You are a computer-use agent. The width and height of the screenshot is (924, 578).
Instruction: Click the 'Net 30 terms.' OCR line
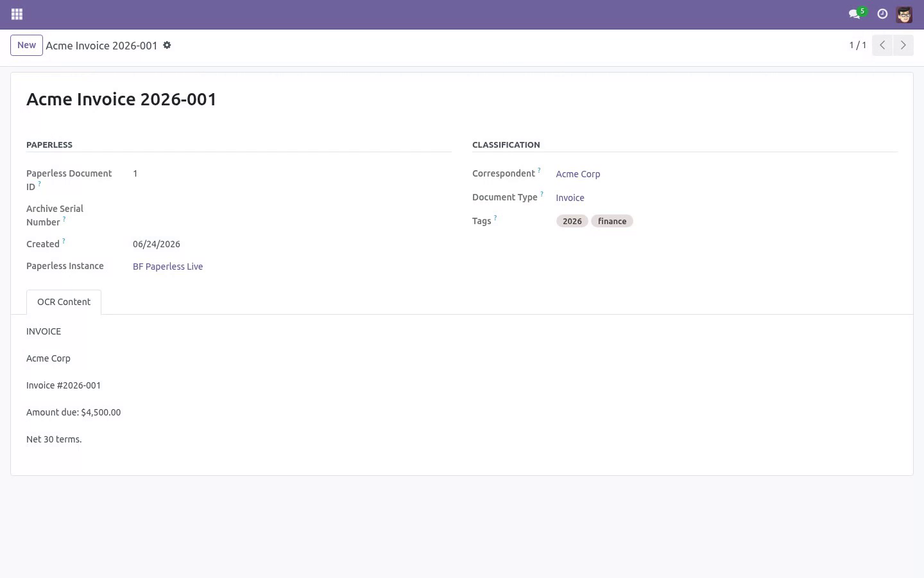[x=54, y=439]
